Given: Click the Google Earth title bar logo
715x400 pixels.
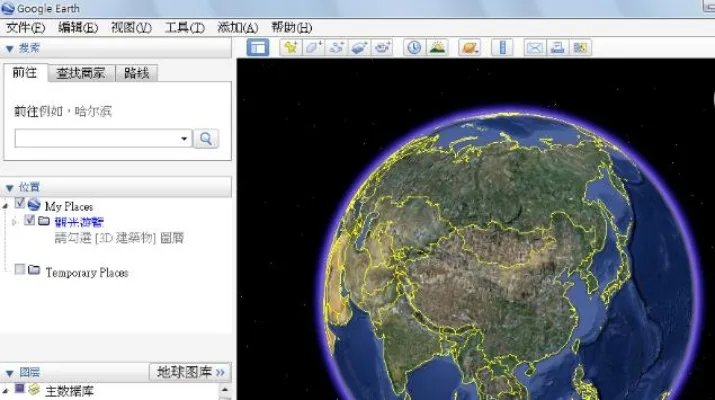Looking at the screenshot, I should click(7, 8).
